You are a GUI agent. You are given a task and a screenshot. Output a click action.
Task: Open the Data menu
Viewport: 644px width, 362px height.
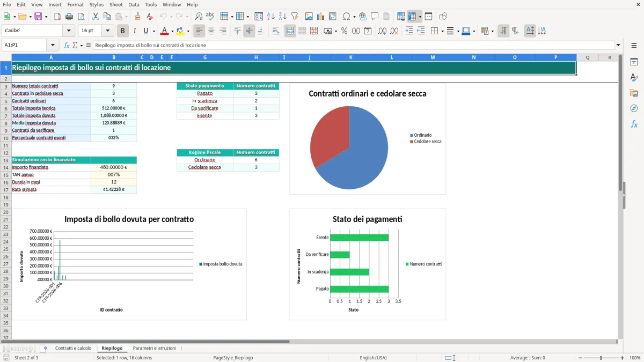[134, 4]
